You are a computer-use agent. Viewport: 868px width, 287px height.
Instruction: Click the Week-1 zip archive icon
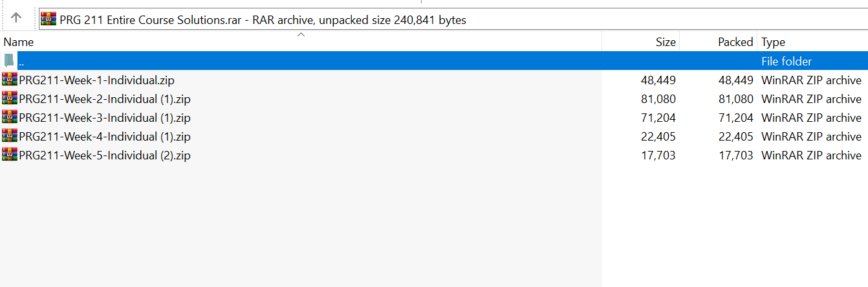coord(10,80)
